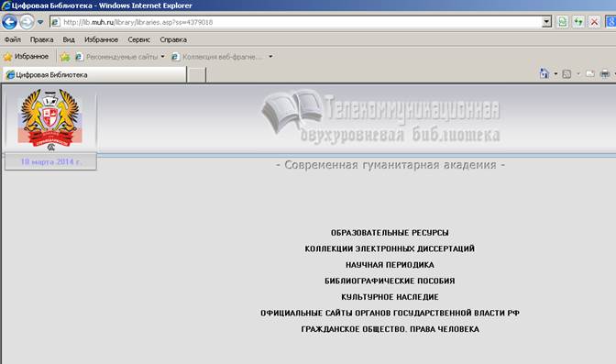Expand the Рекомендуемые сайты dropdown arrow
The height and width of the screenshot is (364, 616).
click(162, 57)
